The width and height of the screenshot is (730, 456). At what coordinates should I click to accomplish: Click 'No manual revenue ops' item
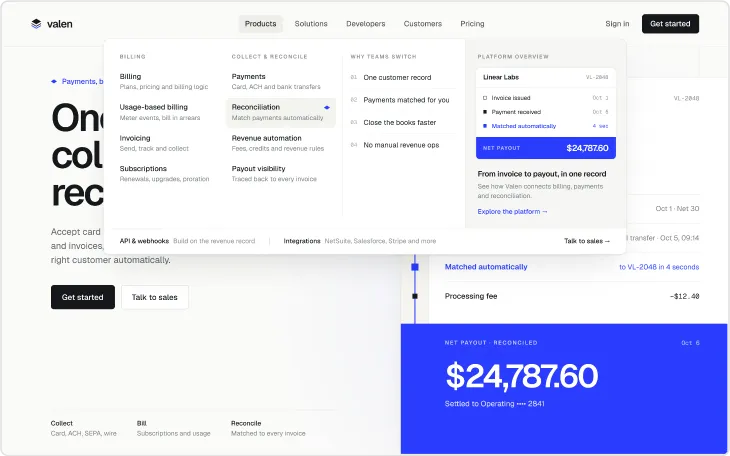pyautogui.click(x=402, y=145)
